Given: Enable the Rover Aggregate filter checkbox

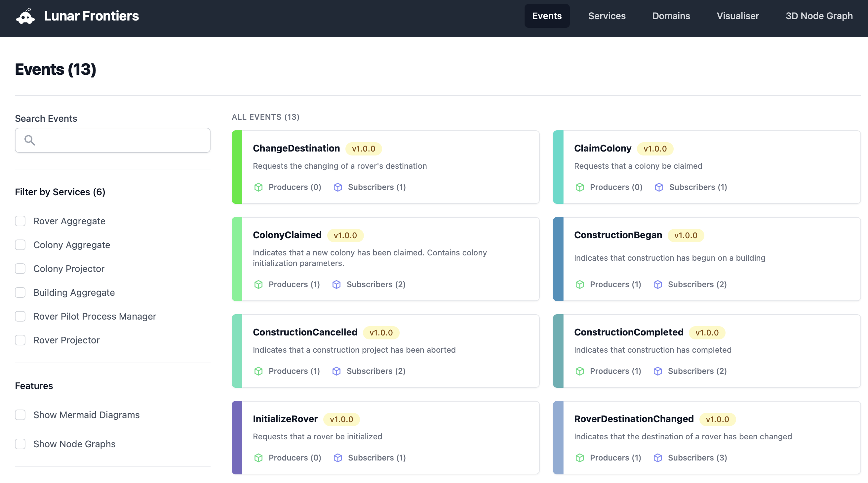Looking at the screenshot, I should point(20,221).
